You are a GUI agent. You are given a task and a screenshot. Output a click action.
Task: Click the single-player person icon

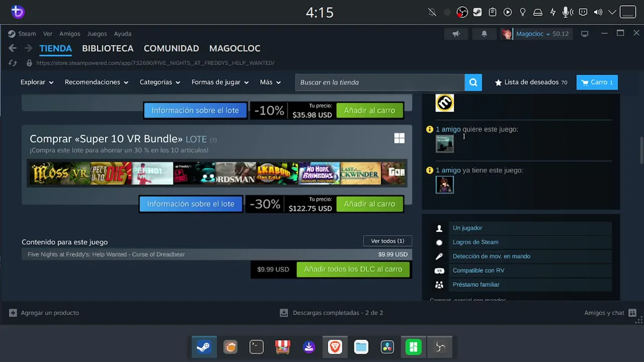439,228
